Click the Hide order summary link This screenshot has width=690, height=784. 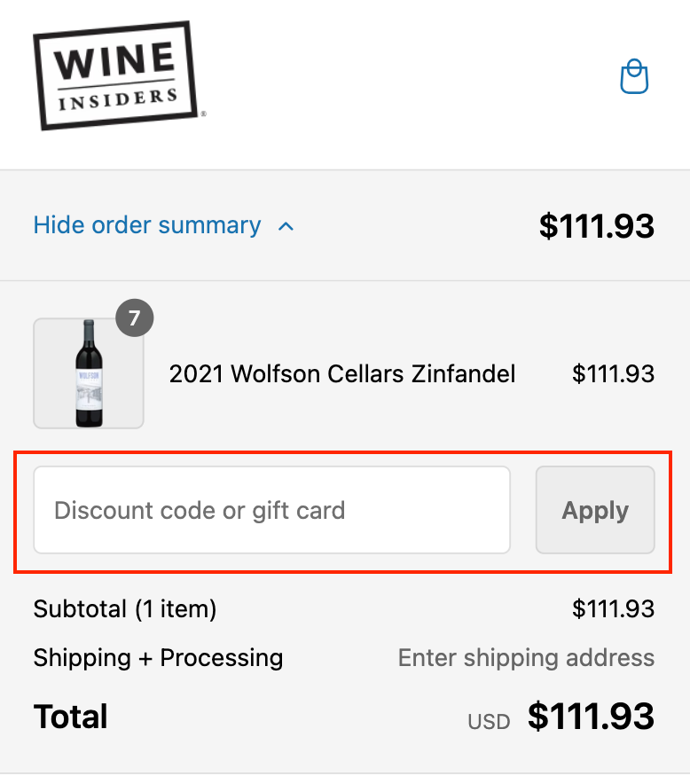click(147, 225)
